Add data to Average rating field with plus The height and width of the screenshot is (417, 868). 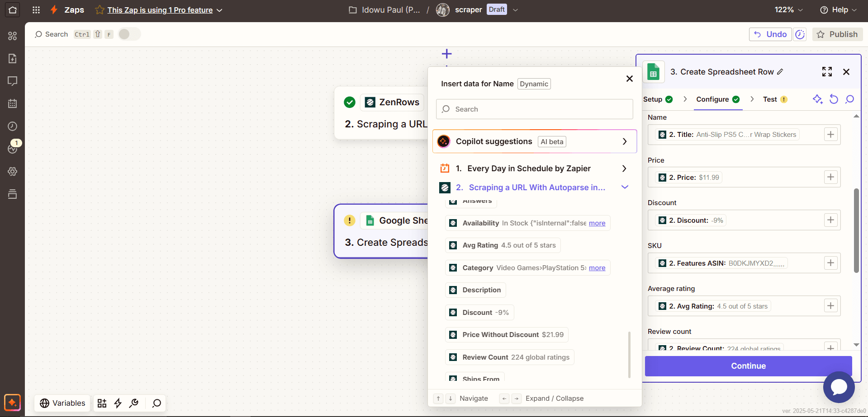(x=830, y=306)
